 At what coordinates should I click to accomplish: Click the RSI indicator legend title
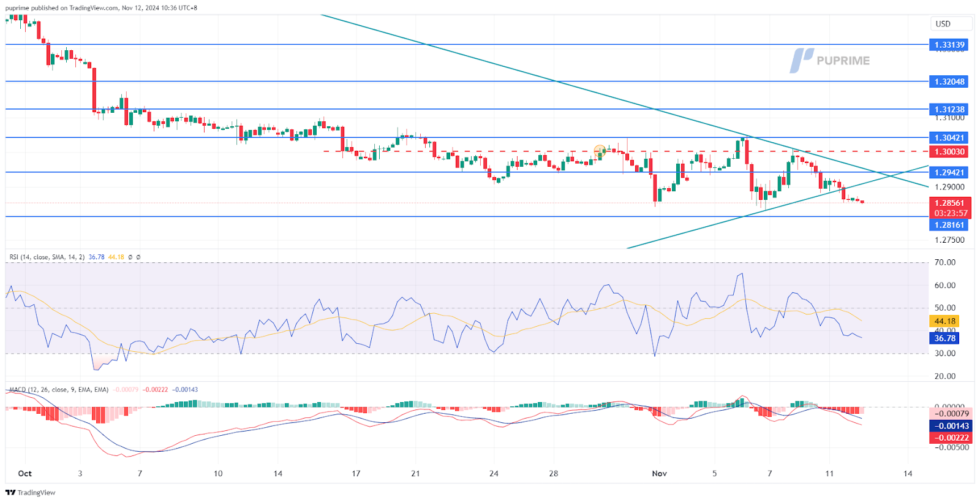tap(47, 257)
